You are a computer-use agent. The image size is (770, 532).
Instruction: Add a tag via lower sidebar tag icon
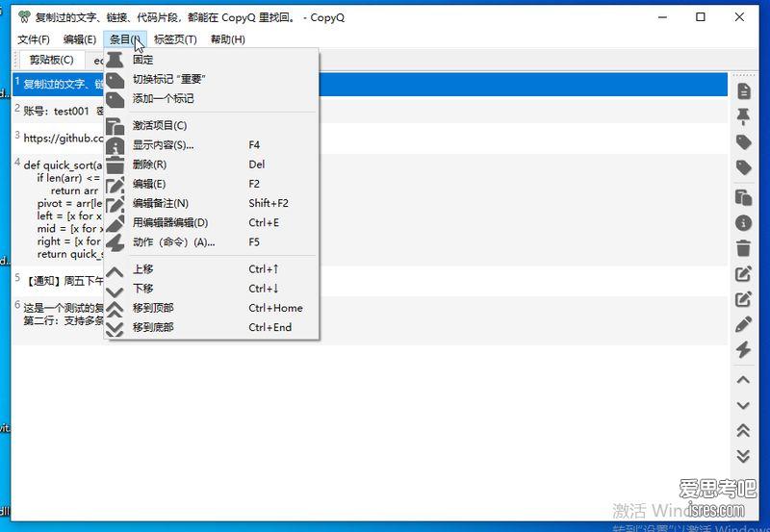coord(743,167)
